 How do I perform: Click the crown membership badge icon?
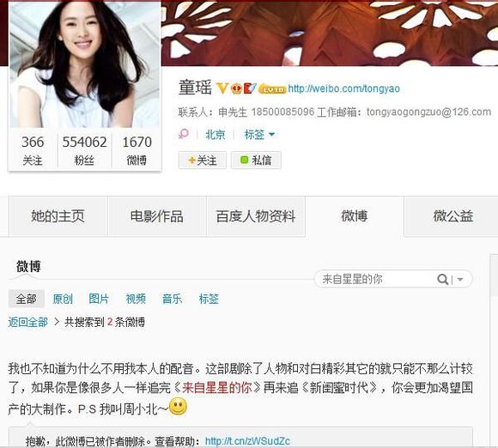pos(236,88)
